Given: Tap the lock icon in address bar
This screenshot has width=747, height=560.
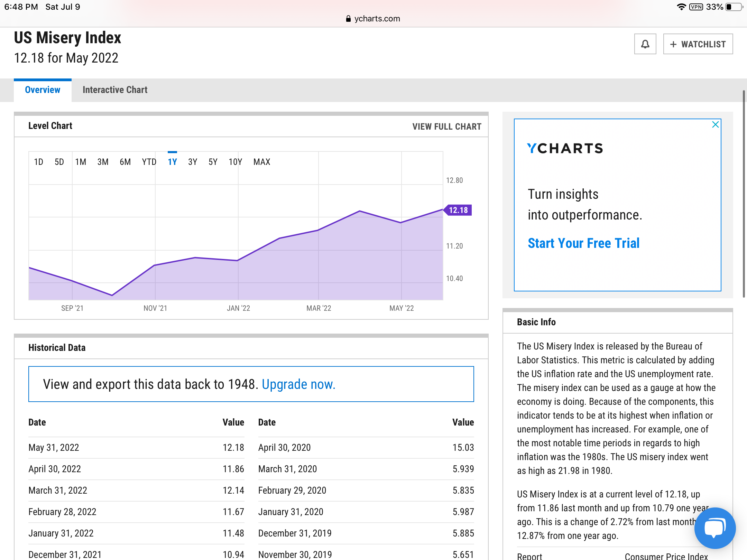Looking at the screenshot, I should pyautogui.click(x=348, y=19).
